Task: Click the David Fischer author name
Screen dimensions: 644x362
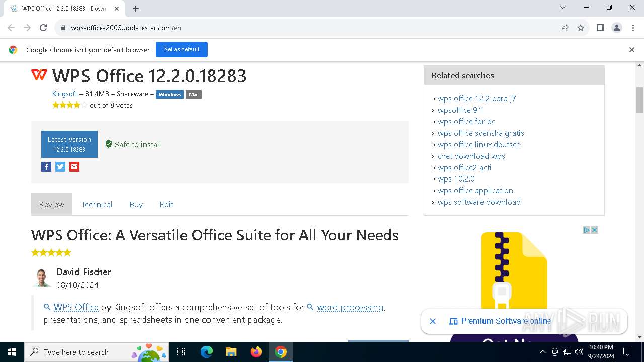Action: click(x=84, y=272)
